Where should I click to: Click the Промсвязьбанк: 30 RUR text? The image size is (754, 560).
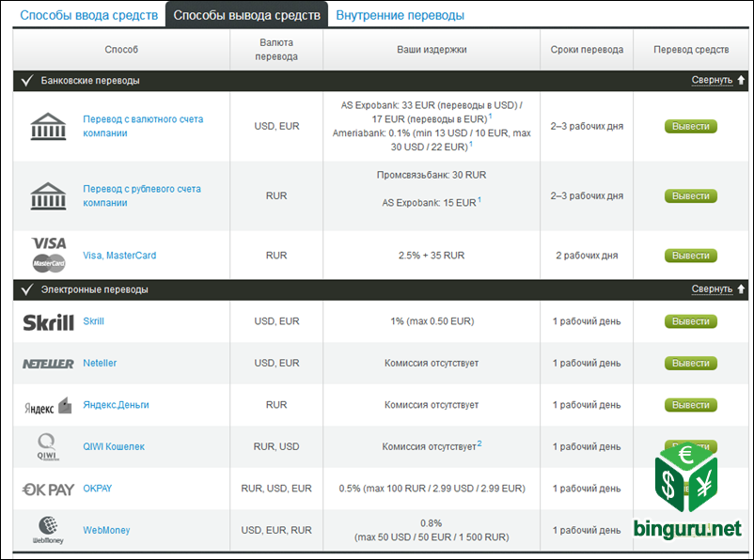tap(432, 175)
